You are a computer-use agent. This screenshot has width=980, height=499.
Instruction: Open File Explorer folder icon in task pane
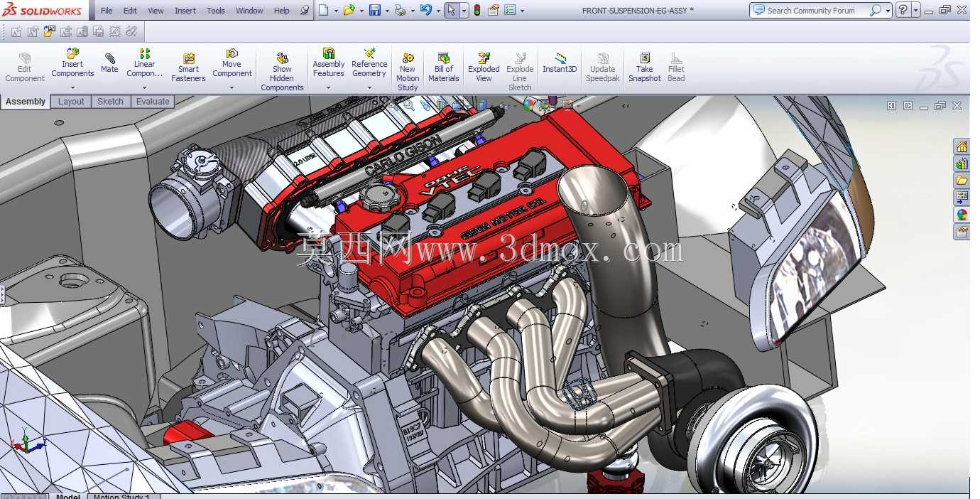tap(962, 181)
